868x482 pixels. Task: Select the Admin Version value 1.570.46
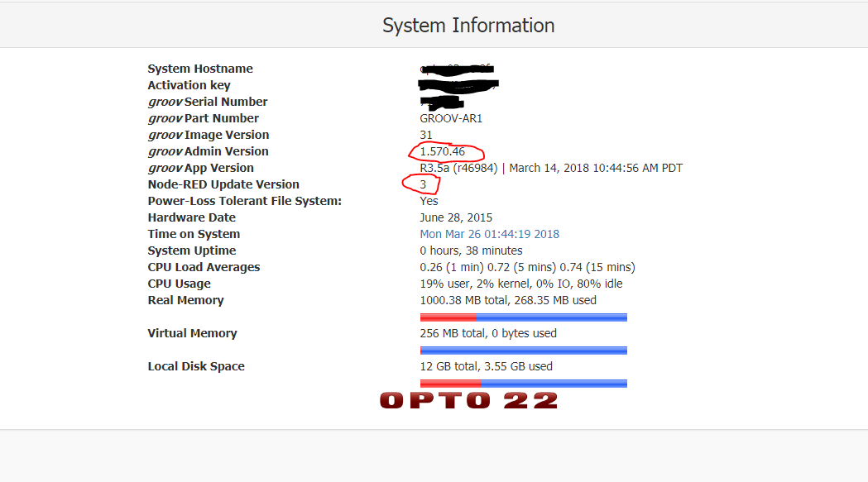(443, 151)
